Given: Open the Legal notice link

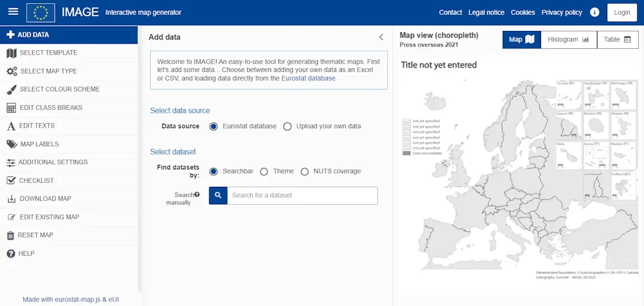Looking at the screenshot, I should 486,12.
